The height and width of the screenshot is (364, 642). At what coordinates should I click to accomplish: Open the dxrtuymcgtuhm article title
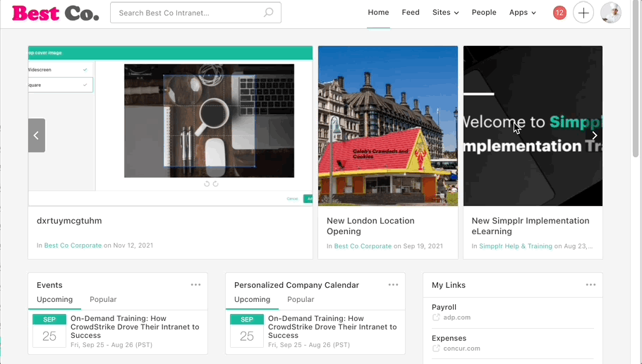pyautogui.click(x=69, y=221)
